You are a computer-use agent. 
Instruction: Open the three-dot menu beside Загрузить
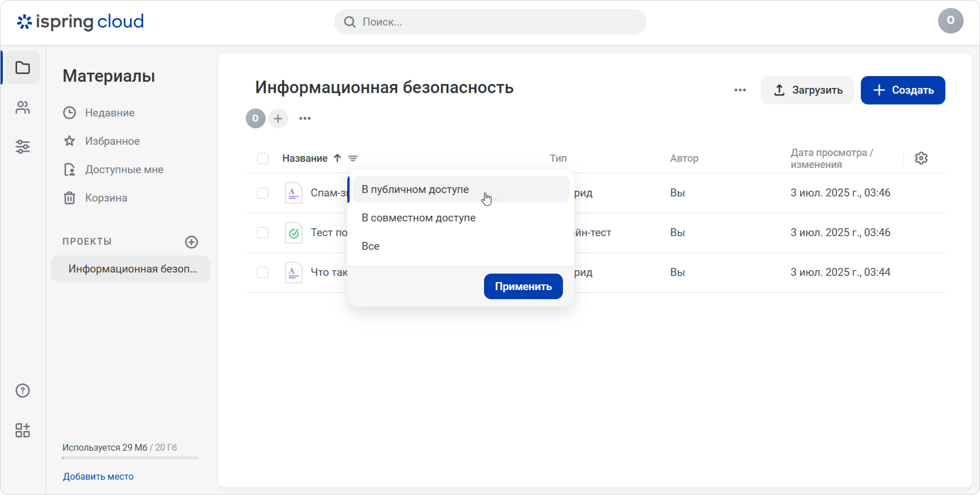tap(740, 90)
